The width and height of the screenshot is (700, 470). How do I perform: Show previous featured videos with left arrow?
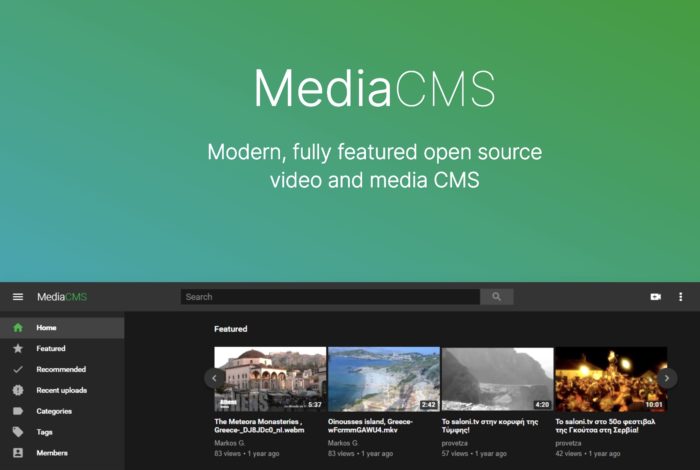[x=214, y=378]
